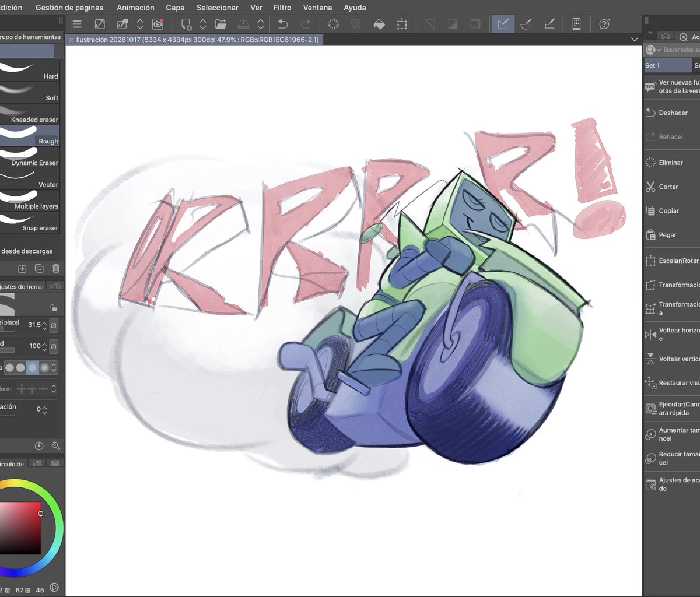
Task: Toggle snap to grid in the command bar
Action: (549, 24)
